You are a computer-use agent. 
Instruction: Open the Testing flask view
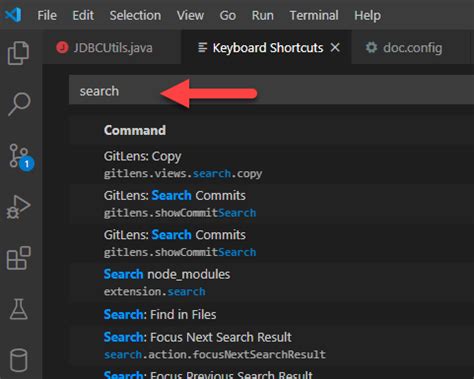[19, 309]
